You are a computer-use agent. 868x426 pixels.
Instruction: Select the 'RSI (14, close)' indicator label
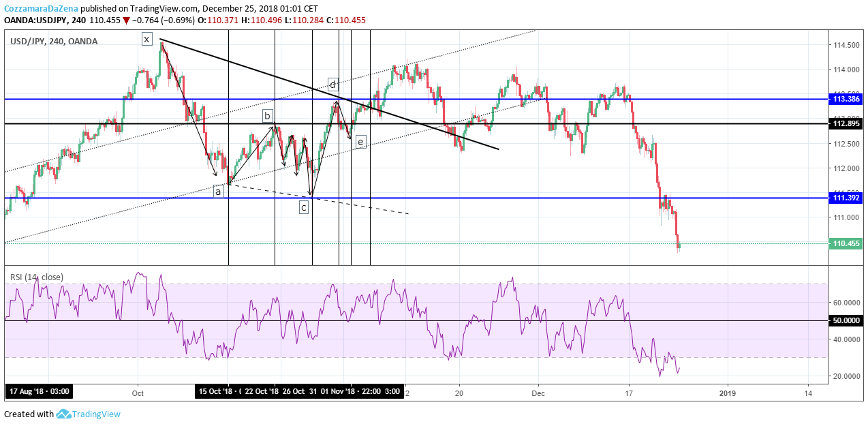[36, 277]
